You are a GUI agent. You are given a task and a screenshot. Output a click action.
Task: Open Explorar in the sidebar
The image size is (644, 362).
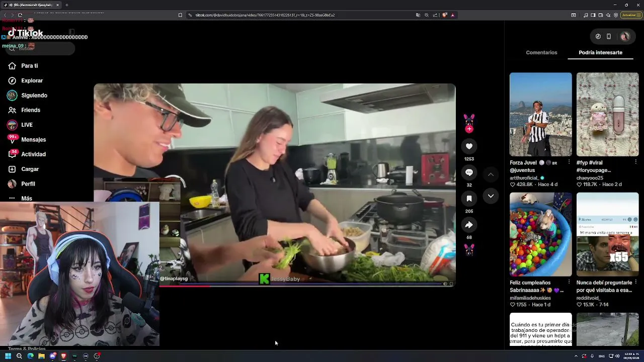[32, 80]
